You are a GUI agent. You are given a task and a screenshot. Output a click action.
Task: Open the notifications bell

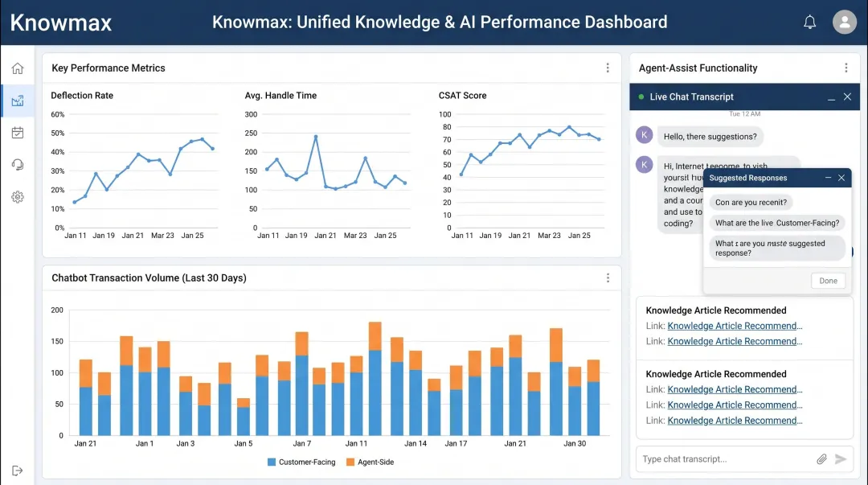click(x=809, y=23)
